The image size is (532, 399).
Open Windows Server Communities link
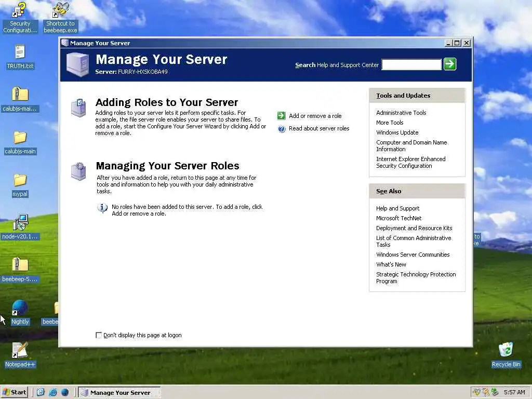(x=413, y=255)
